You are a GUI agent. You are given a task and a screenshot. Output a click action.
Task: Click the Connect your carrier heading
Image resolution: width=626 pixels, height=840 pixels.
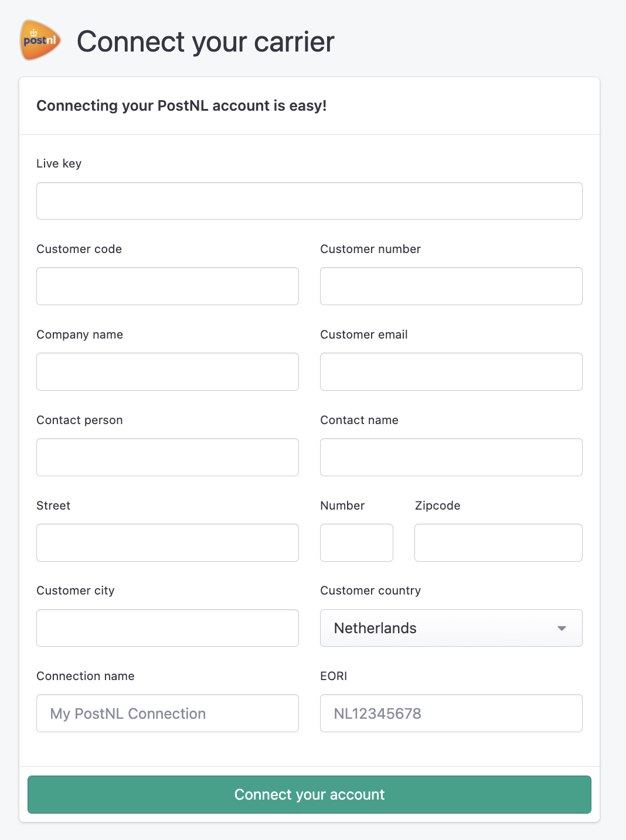tap(206, 42)
